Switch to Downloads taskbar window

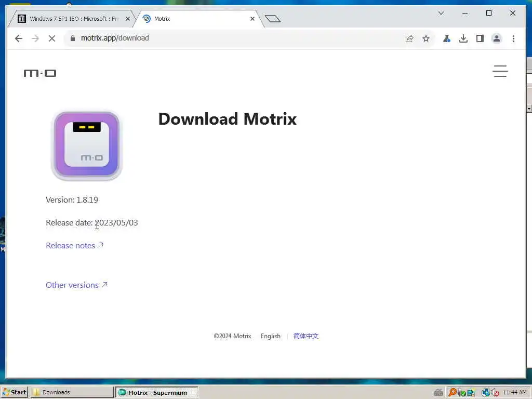(71, 392)
